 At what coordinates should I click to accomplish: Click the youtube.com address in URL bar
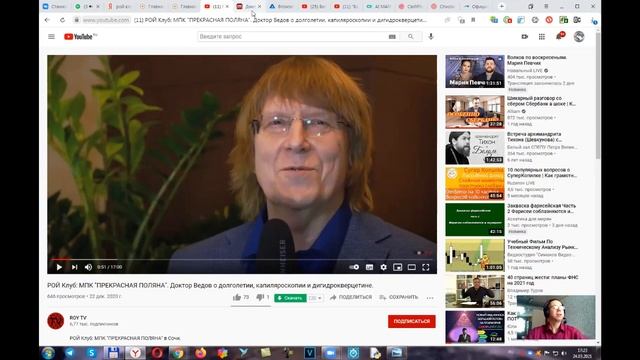(x=106, y=20)
